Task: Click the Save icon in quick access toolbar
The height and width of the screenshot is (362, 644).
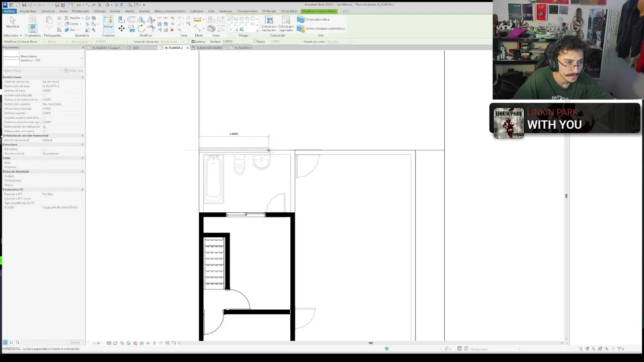Action: [24, 5]
